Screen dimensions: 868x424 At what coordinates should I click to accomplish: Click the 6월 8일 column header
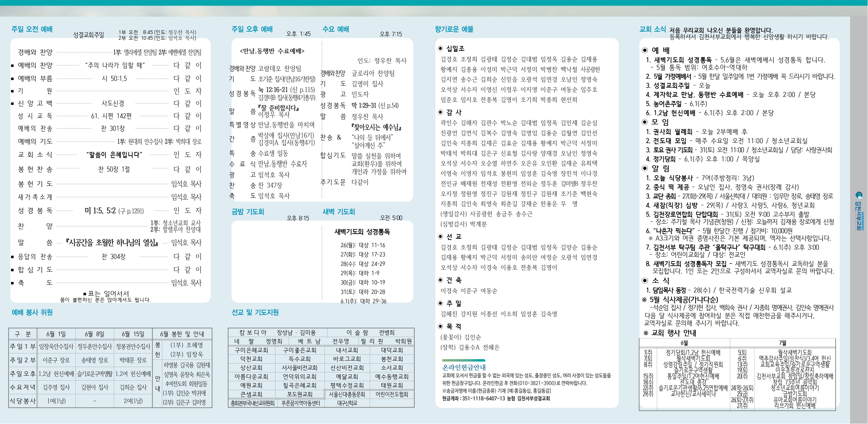(x=95, y=334)
